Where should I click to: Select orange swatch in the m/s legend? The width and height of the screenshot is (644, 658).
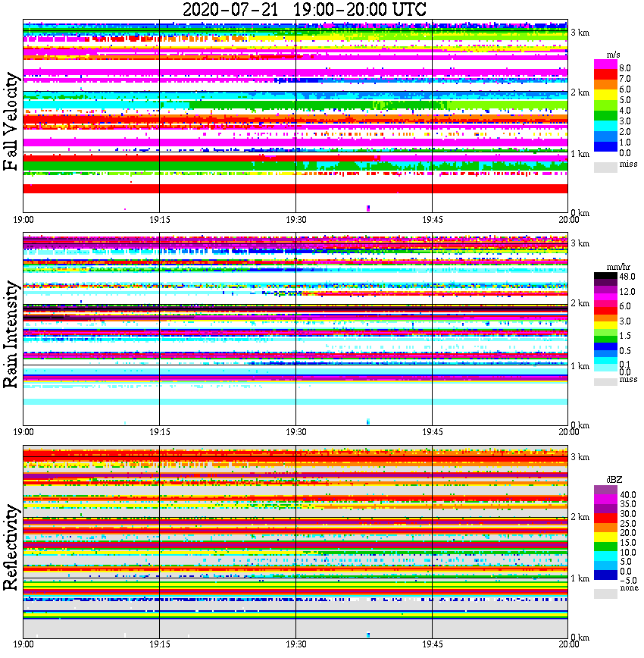(x=606, y=84)
